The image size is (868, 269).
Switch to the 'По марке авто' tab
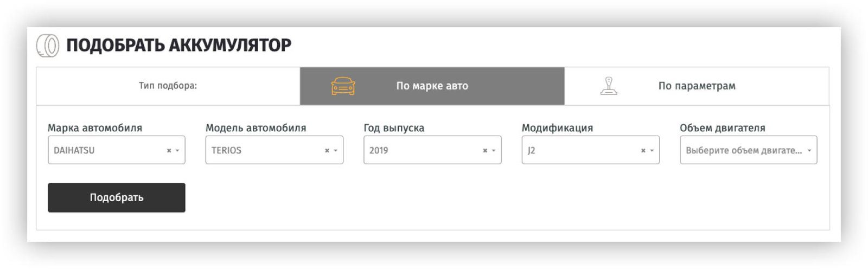tap(432, 86)
